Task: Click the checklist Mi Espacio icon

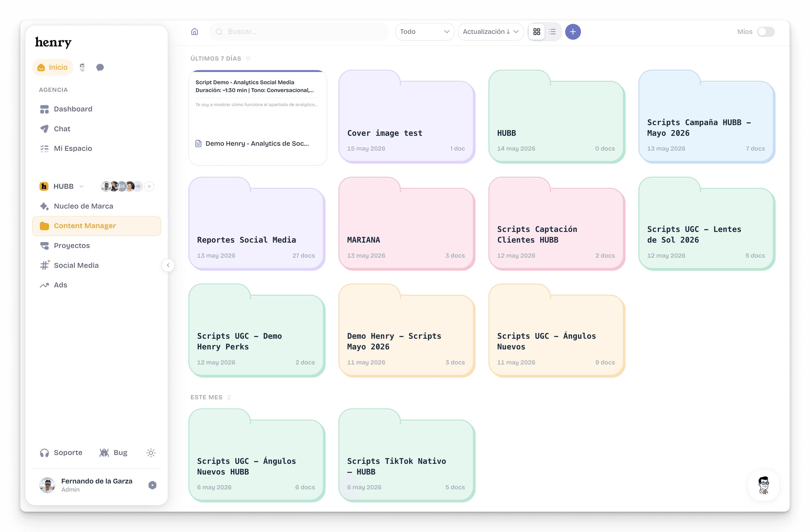Action: pos(44,149)
